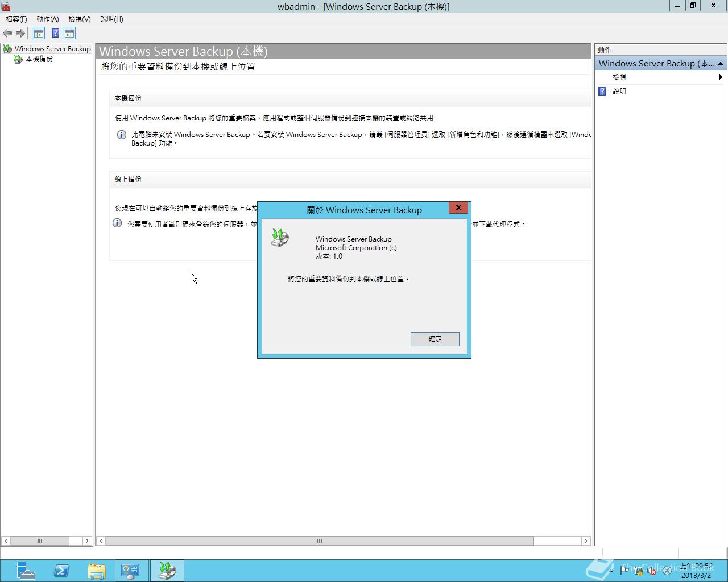The image size is (728, 582).
Task: Click the tree pane scroll right arrow
Action: [87, 541]
